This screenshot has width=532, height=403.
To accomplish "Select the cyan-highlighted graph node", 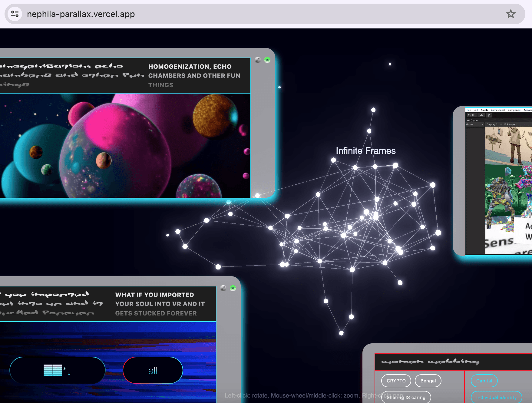I will click(229, 202).
